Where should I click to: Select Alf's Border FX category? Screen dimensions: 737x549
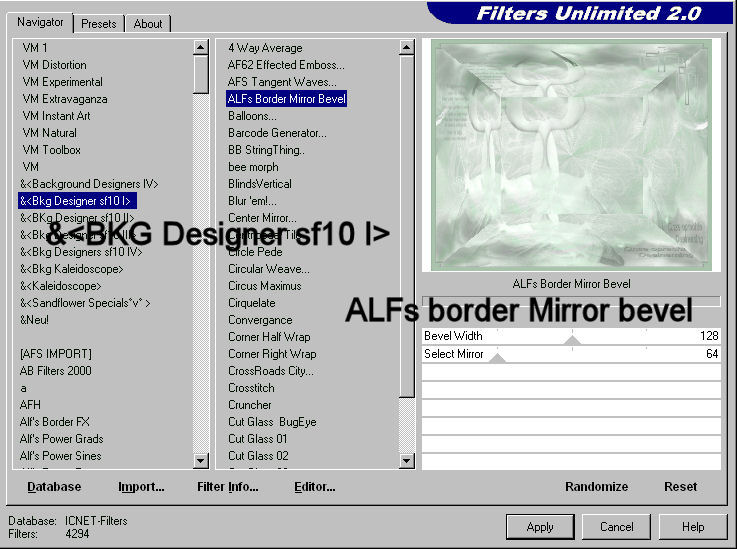click(x=55, y=422)
